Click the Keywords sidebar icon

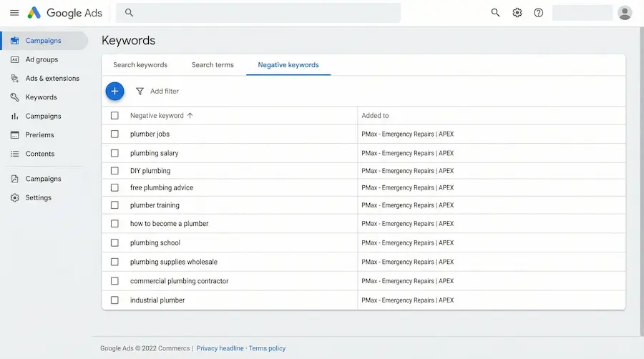15,97
